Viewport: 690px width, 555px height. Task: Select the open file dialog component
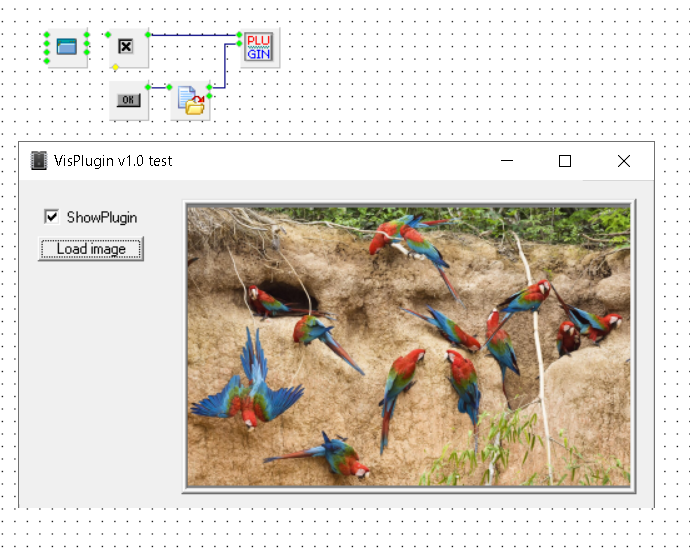click(x=190, y=101)
